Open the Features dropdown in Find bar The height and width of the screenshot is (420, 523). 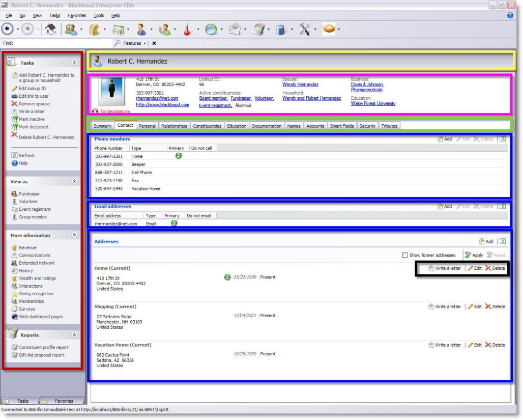(x=134, y=43)
